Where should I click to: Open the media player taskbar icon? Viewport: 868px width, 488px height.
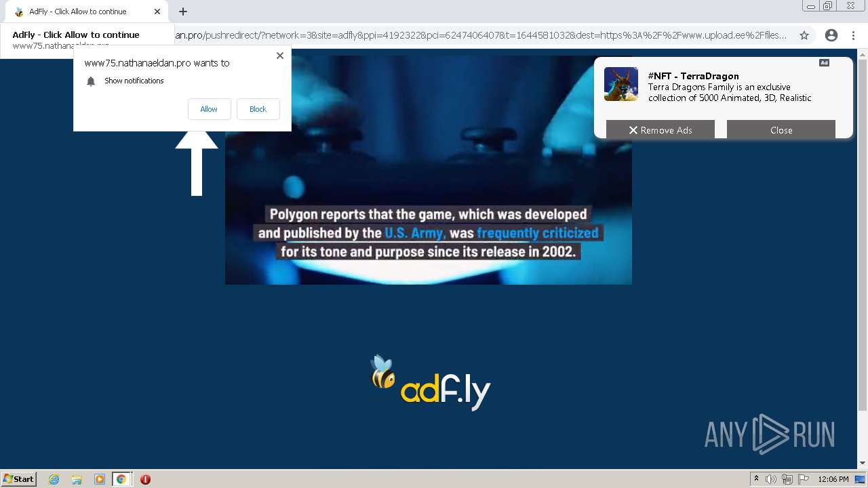point(99,479)
